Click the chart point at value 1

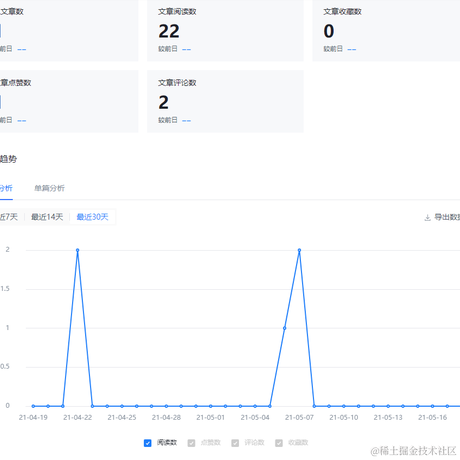[x=284, y=328]
